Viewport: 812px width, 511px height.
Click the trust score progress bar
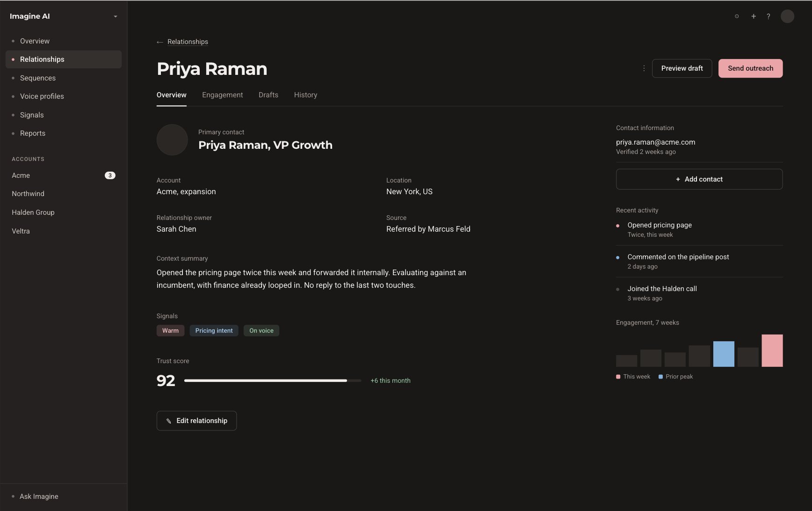(x=273, y=380)
